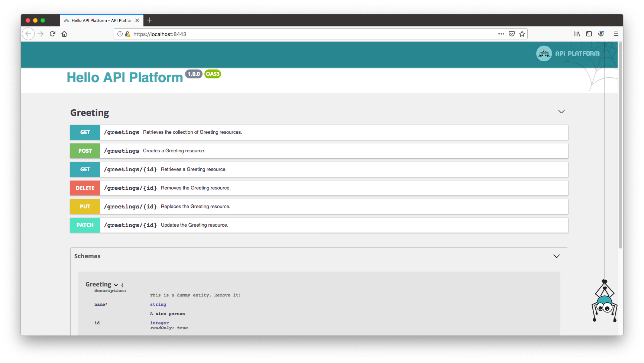Click 'readOnly: true' in schema
This screenshot has width=644, height=363.
tap(169, 328)
